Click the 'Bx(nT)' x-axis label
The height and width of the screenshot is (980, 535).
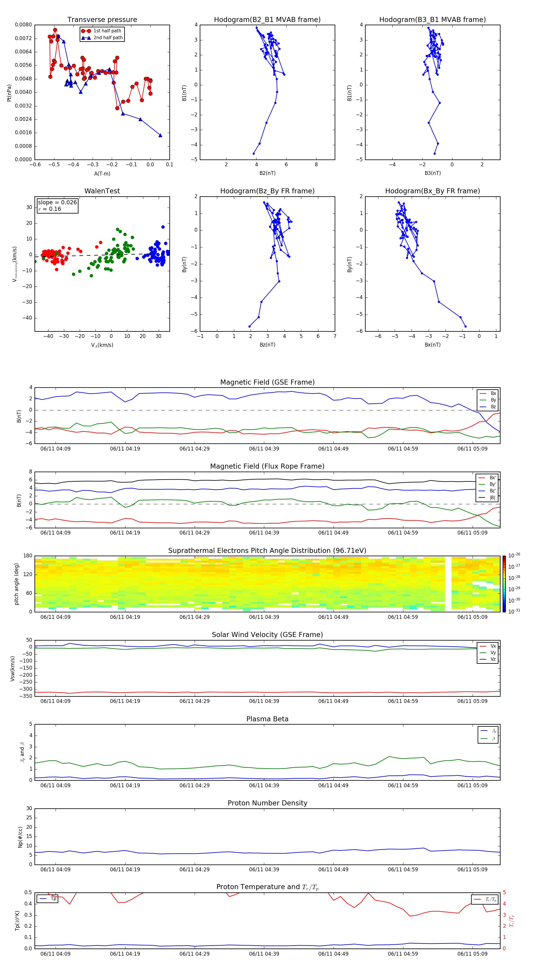[432, 345]
